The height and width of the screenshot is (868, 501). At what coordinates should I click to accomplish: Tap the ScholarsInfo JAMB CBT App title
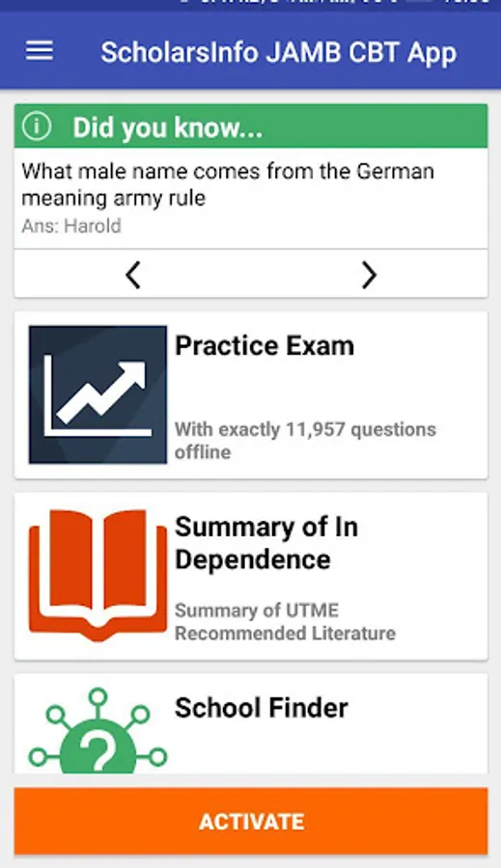coord(279,53)
